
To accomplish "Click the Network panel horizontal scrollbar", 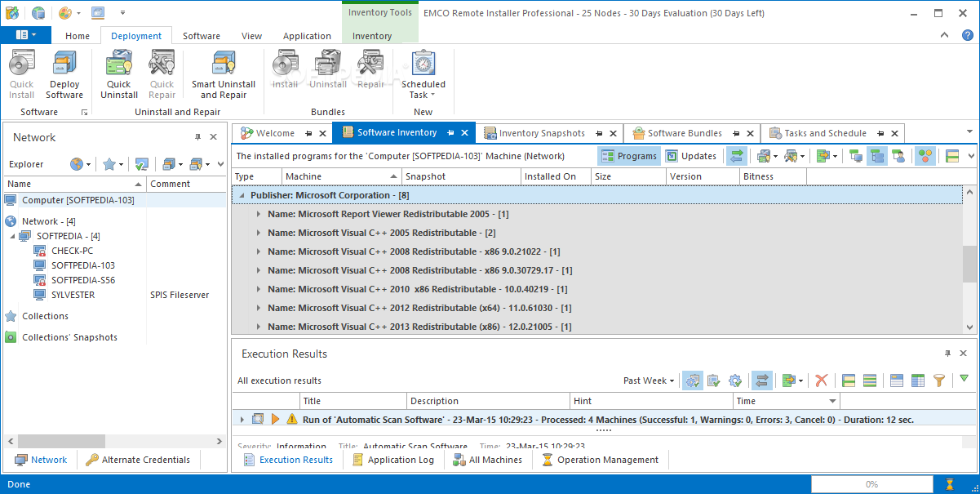I will 114,441.
